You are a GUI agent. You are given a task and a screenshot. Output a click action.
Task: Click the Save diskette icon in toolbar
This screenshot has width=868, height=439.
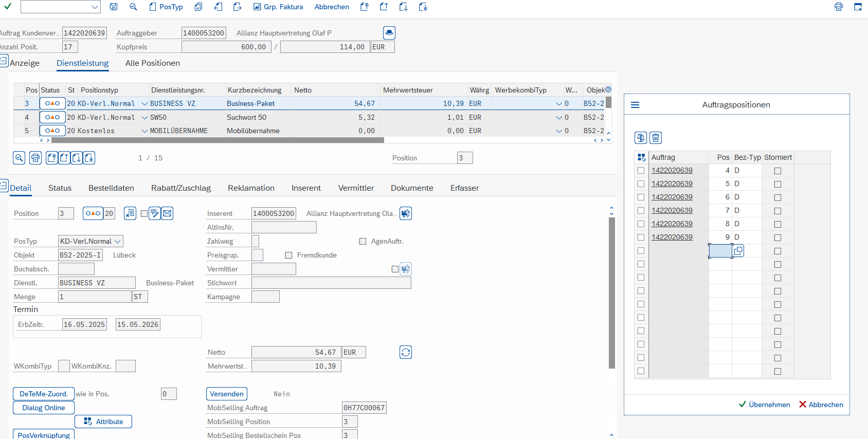click(114, 7)
